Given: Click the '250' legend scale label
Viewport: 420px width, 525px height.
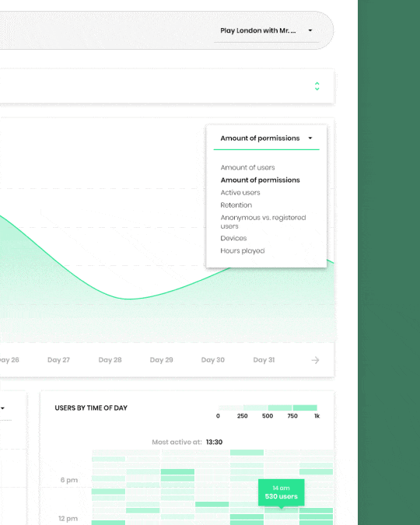Looking at the screenshot, I should click(242, 416).
